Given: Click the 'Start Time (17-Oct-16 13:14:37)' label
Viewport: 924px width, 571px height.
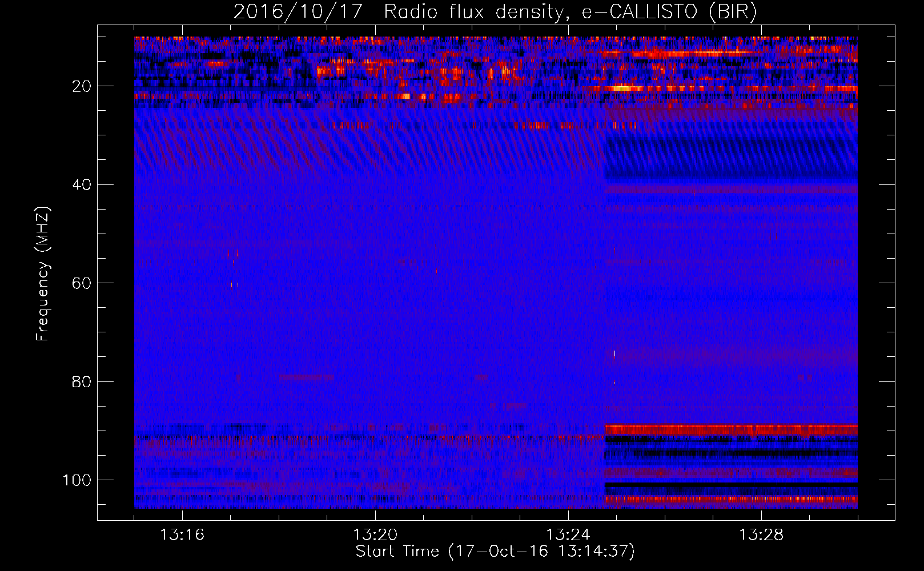Looking at the screenshot, I should coord(495,552).
